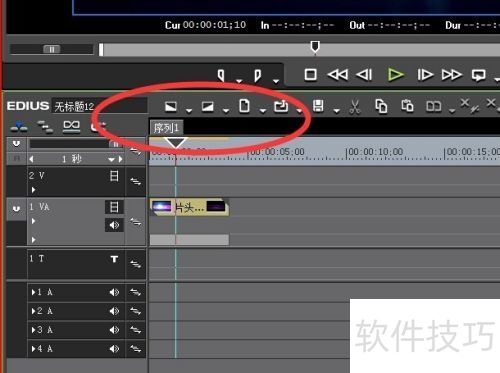Select the 片头 clip on track 1 VA
Viewport: 500px width, 373px height.
(x=189, y=207)
